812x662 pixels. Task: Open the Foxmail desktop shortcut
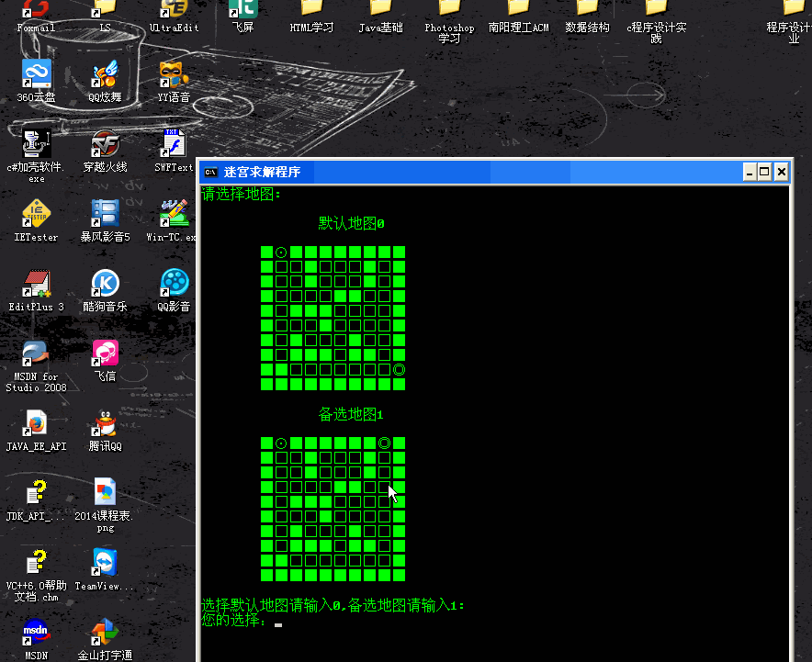[x=36, y=11]
